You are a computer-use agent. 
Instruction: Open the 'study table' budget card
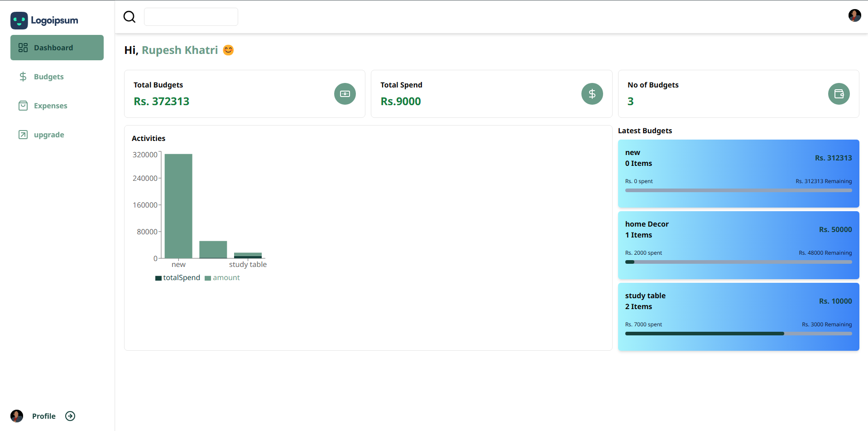pyautogui.click(x=739, y=317)
